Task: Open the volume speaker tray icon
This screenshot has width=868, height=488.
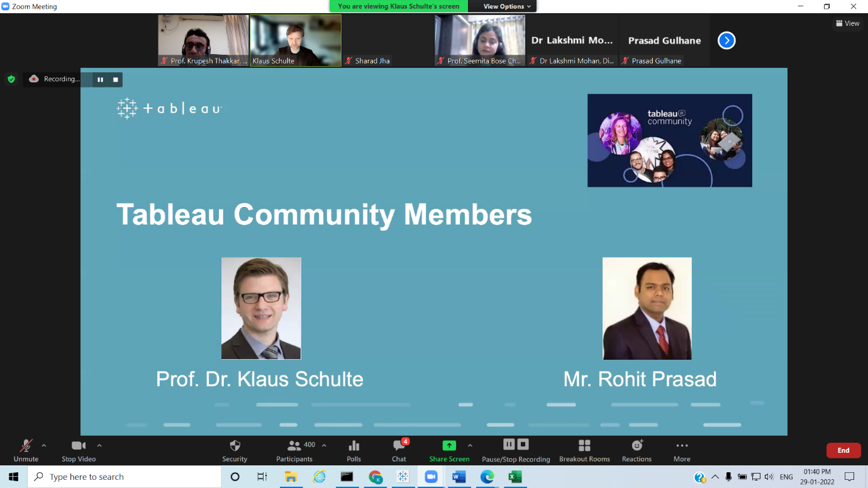Action: pyautogui.click(x=769, y=477)
